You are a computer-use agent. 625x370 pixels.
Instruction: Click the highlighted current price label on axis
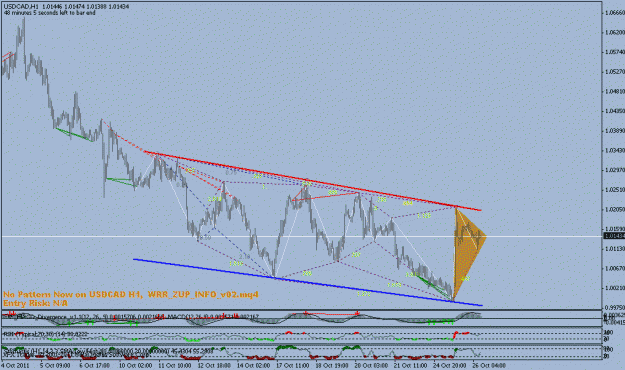tap(614, 236)
